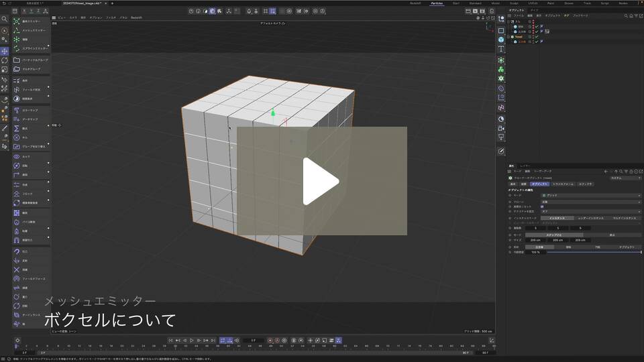Image resolution: width=644 pixels, height=362 pixels.
Task: Jump to the timeline end button
Action: click(213, 341)
